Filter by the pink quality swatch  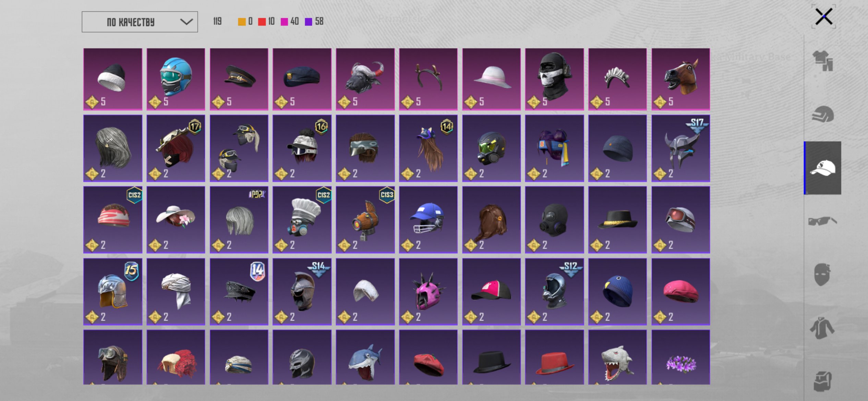[x=284, y=22]
